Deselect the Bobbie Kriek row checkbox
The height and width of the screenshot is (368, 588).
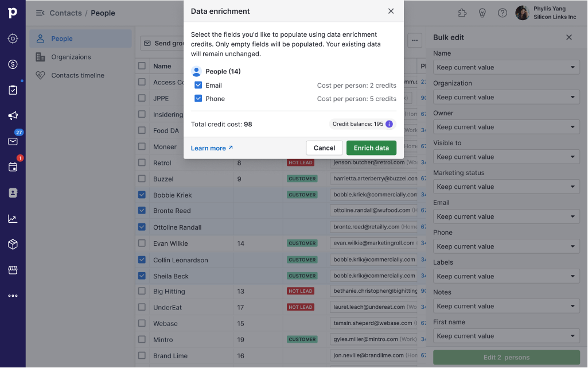pyautogui.click(x=142, y=195)
